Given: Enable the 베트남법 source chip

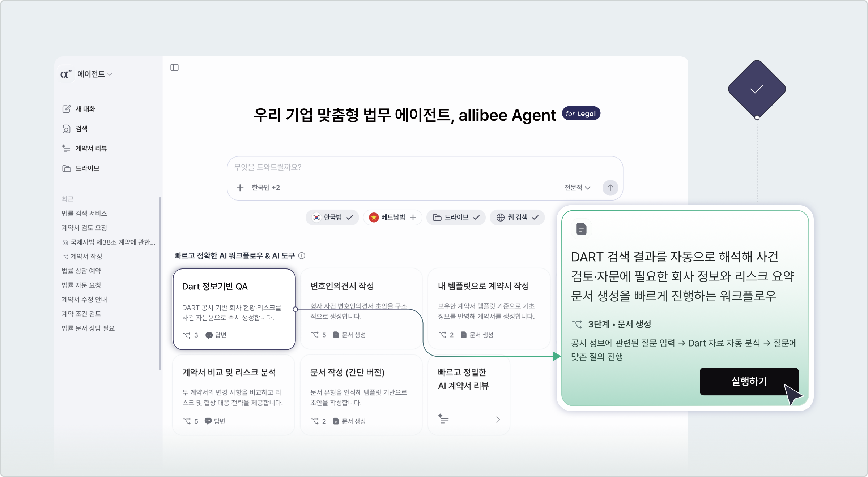Looking at the screenshot, I should 392,217.
